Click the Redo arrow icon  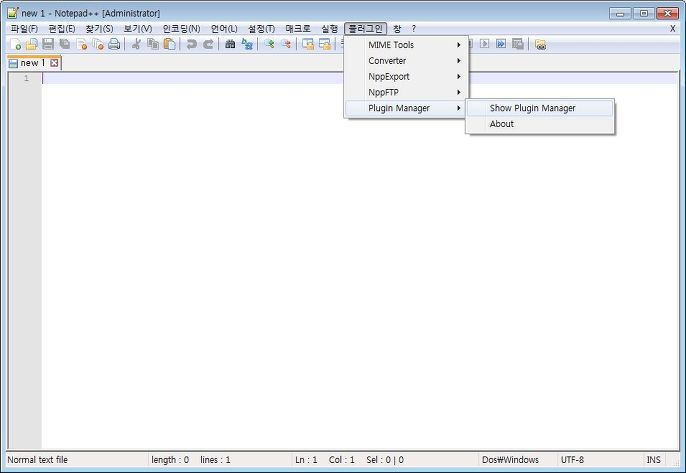pos(208,44)
